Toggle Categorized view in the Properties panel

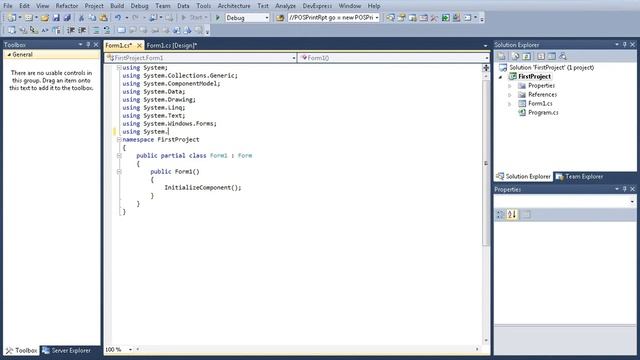[500, 214]
